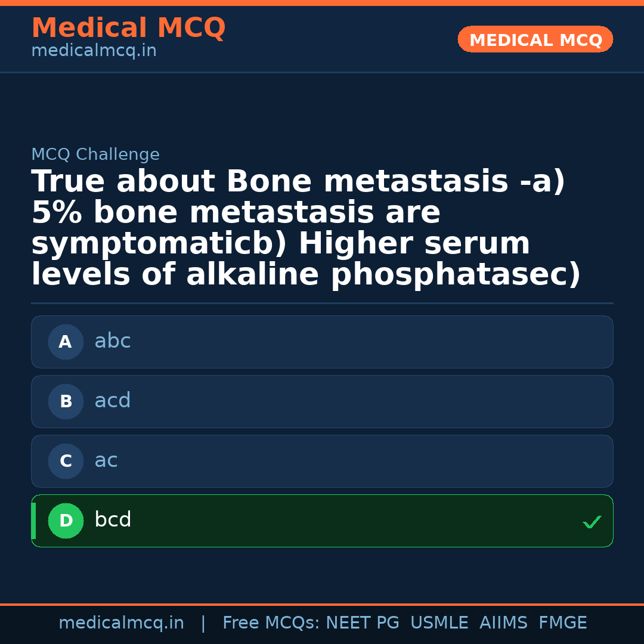The width and height of the screenshot is (644, 644).
Task: Open the medicalmcq.in link in the footer
Action: pyautogui.click(x=121, y=623)
